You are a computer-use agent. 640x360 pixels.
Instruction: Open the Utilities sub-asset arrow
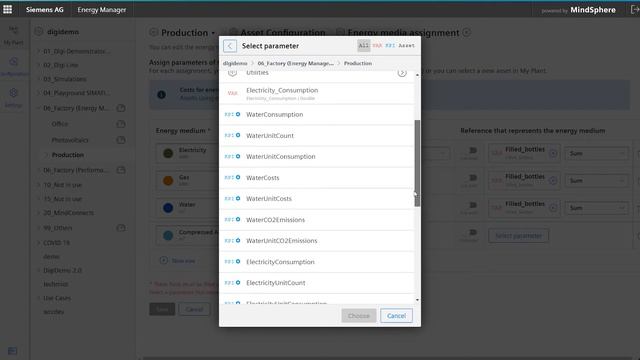(x=402, y=73)
